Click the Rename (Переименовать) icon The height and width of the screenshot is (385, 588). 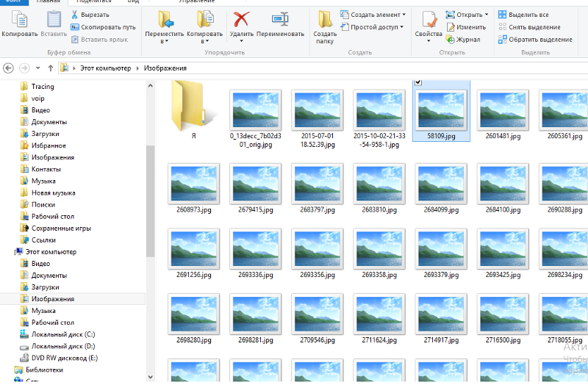tap(280, 19)
